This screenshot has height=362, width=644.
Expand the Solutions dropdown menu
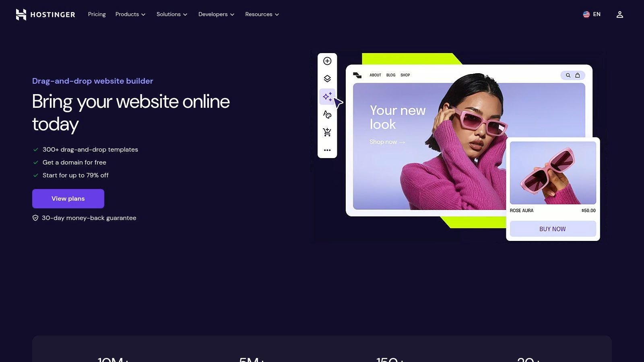pyautogui.click(x=172, y=14)
